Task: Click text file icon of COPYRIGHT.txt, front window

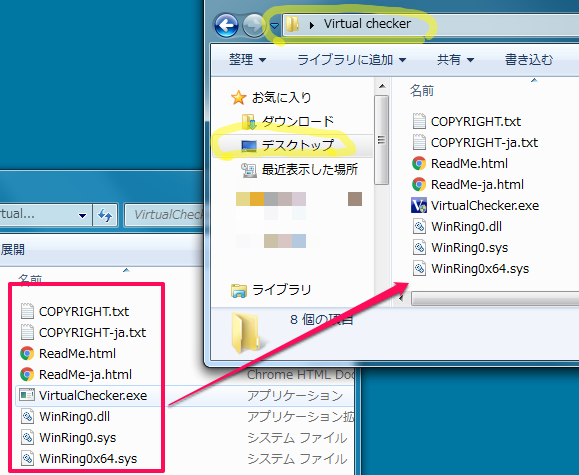Action: pos(419,121)
